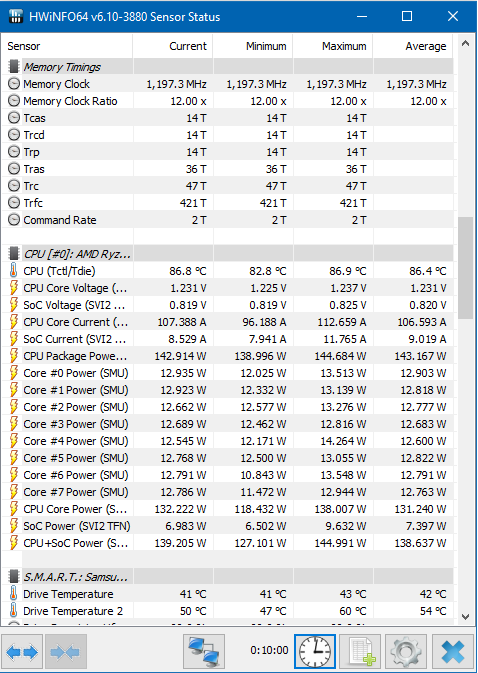Select the Trc row label
Screen dimensions: 478x673
(31, 186)
